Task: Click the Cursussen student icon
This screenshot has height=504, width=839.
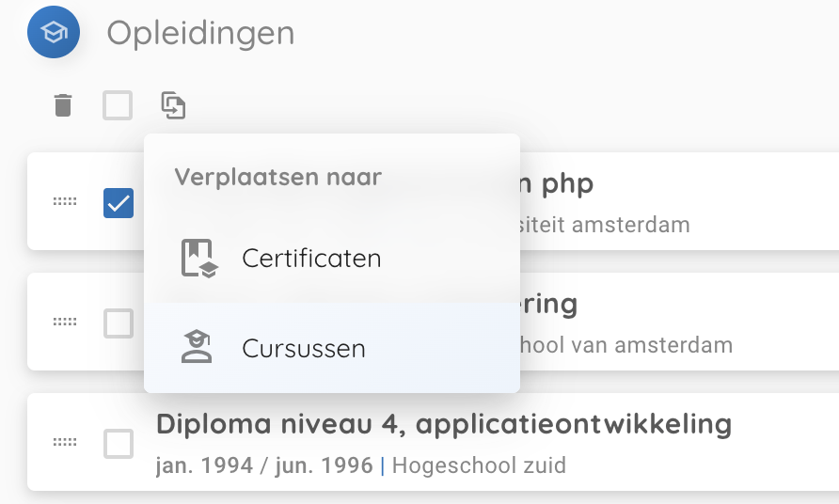Action: (x=198, y=348)
